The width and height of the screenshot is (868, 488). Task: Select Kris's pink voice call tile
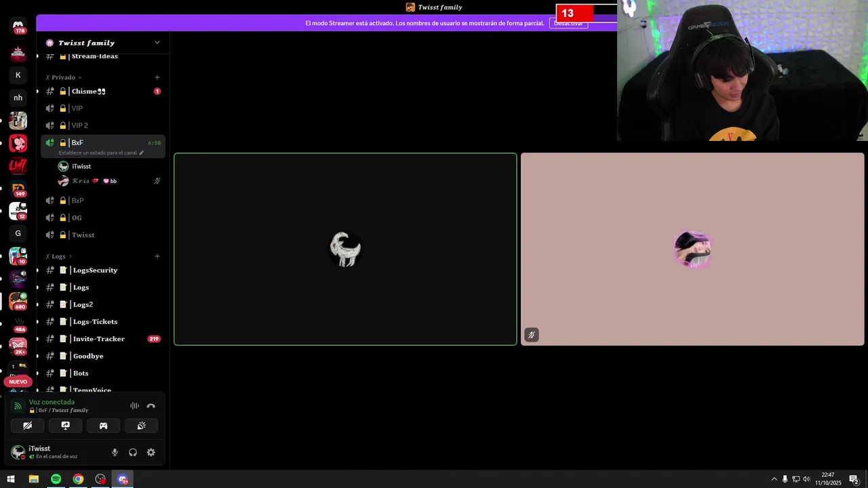coord(692,249)
